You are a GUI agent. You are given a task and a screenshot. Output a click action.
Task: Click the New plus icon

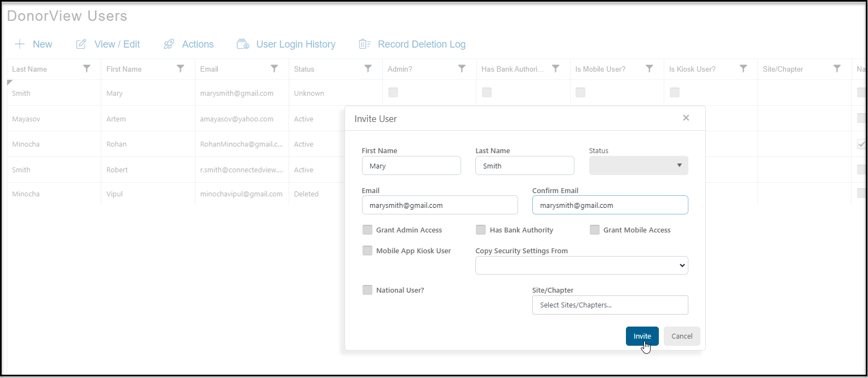(20, 44)
